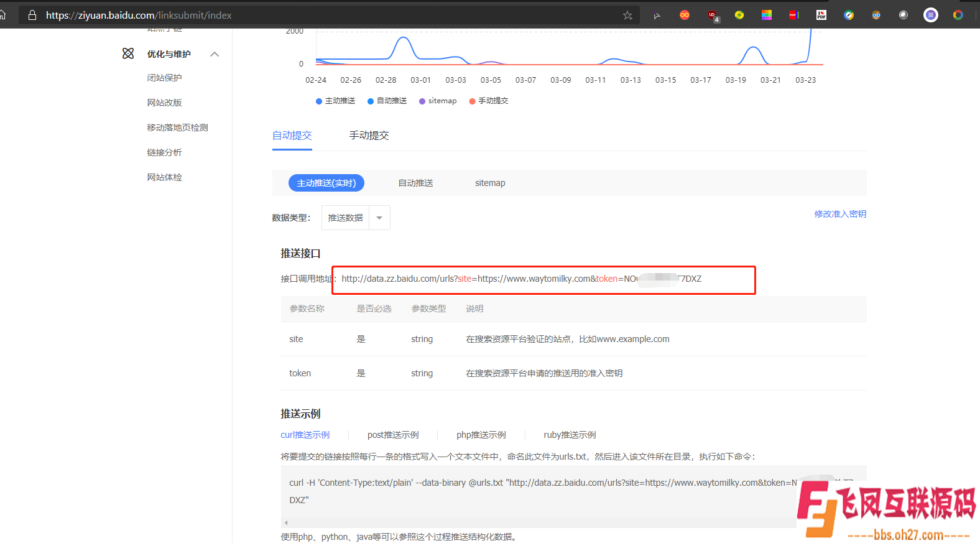This screenshot has height=543, width=980.
Task: Open 网站改版 in the sidebar
Action: point(165,103)
